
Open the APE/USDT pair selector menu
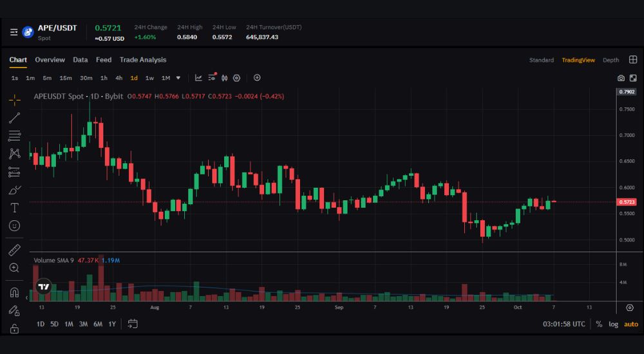(x=14, y=32)
